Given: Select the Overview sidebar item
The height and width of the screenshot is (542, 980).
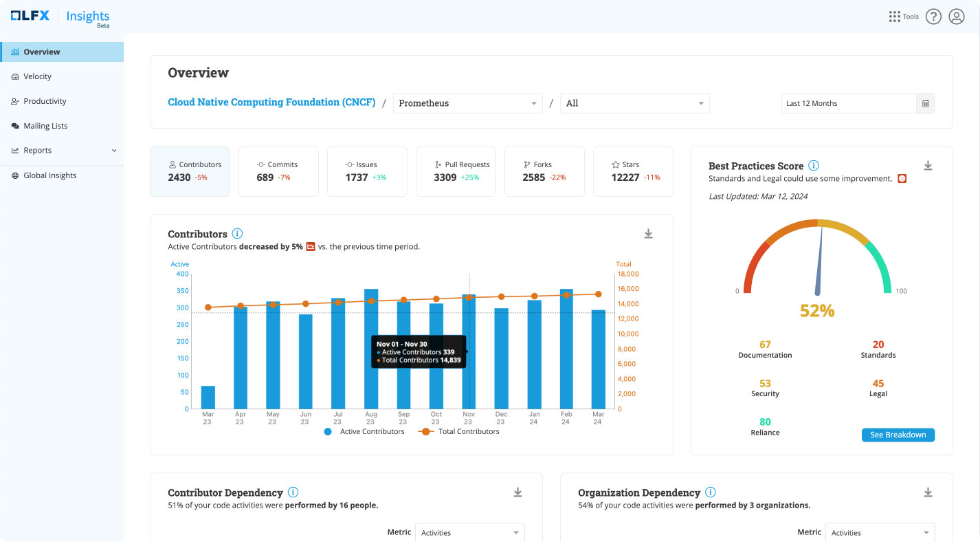Looking at the screenshot, I should pyautogui.click(x=62, y=52).
